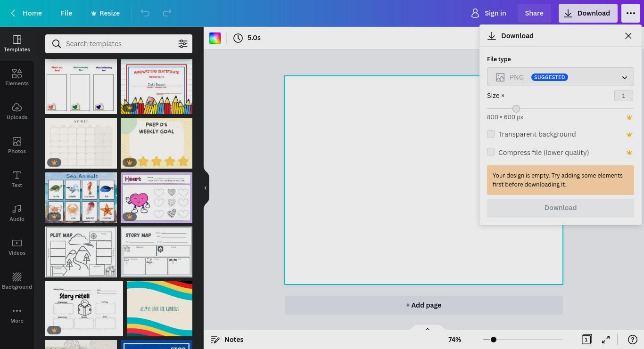Image resolution: width=644 pixels, height=349 pixels.
Task: Open More sidebar options
Action: pos(17,315)
